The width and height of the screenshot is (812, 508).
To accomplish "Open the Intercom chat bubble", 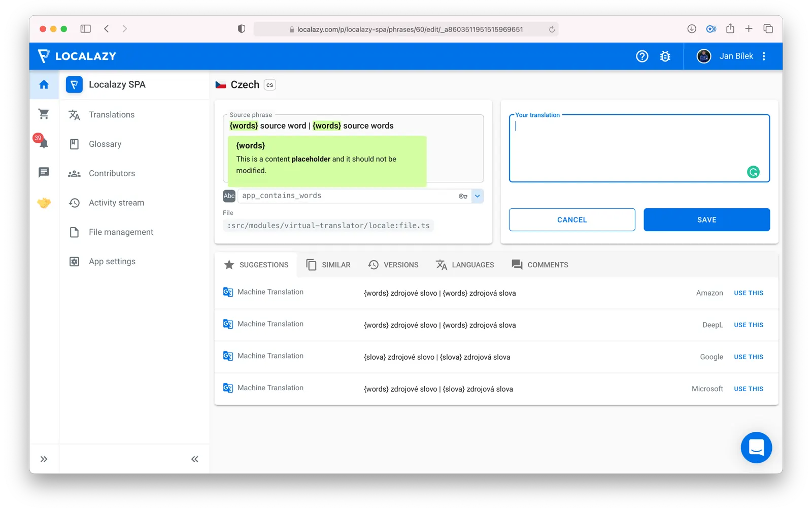I will click(x=756, y=448).
